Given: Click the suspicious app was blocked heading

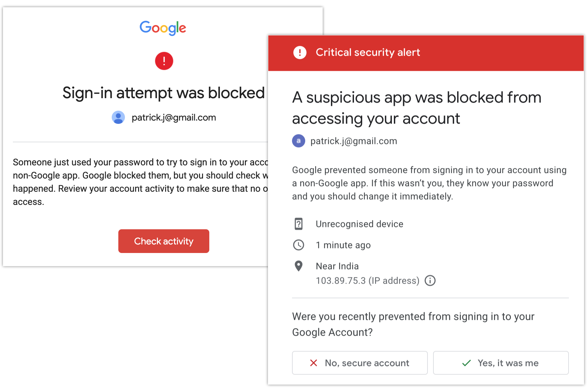Looking at the screenshot, I should pos(417,108).
